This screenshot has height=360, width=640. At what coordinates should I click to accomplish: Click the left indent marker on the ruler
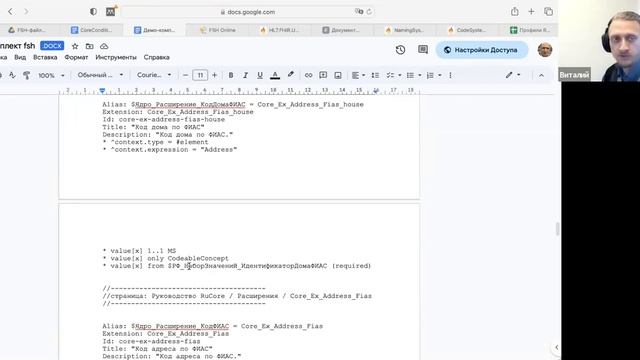102,90
